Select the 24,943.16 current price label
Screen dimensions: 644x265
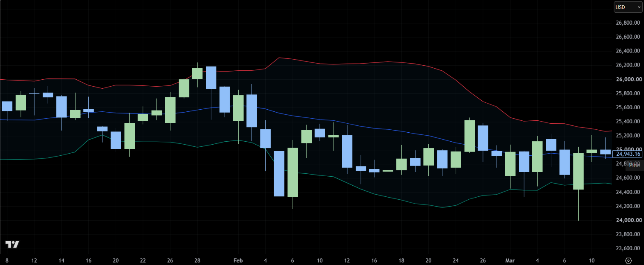click(x=627, y=154)
